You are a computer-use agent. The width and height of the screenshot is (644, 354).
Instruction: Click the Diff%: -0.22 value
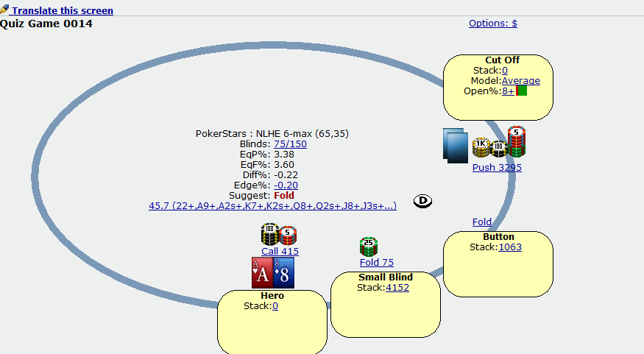click(x=286, y=175)
